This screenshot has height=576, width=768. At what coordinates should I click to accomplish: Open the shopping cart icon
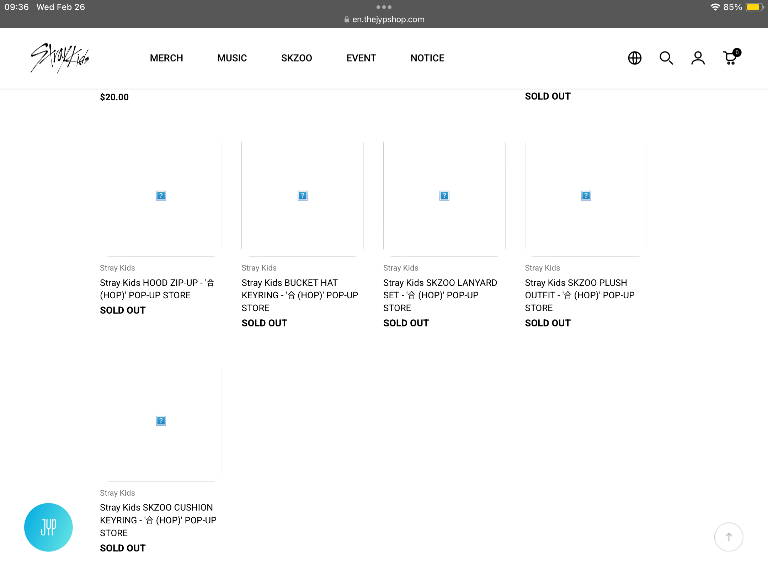tap(731, 57)
